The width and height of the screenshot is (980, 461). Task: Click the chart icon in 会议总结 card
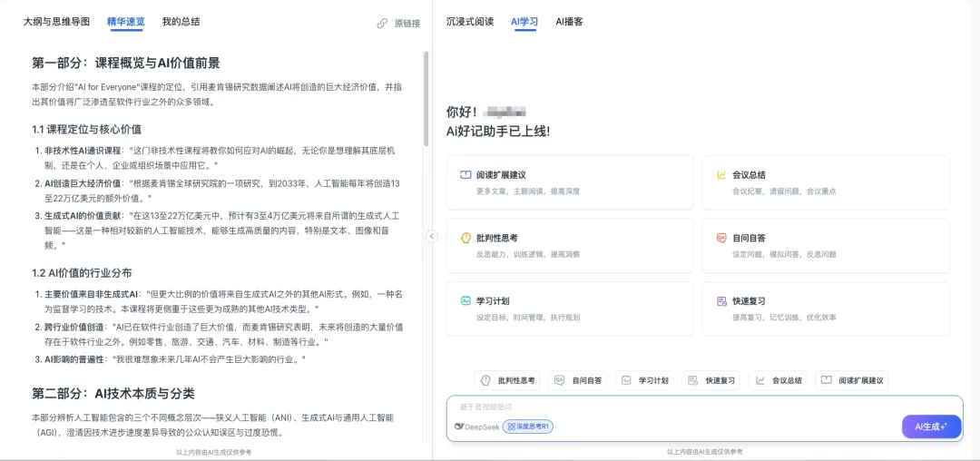(721, 175)
